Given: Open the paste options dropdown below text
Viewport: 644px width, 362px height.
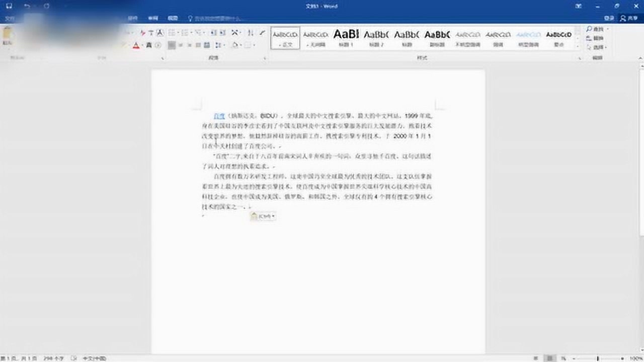Looking at the screenshot, I should (263, 216).
